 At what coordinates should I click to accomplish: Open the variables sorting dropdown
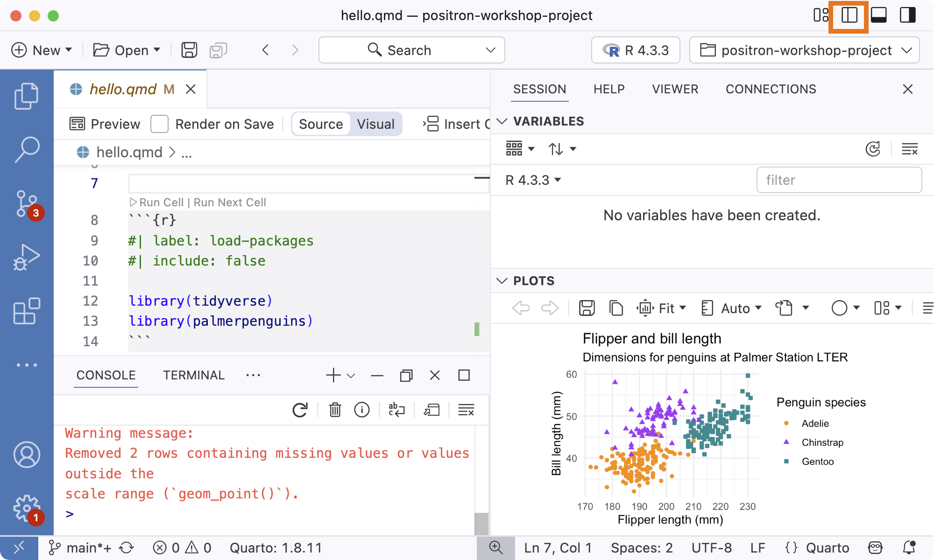pyautogui.click(x=562, y=149)
